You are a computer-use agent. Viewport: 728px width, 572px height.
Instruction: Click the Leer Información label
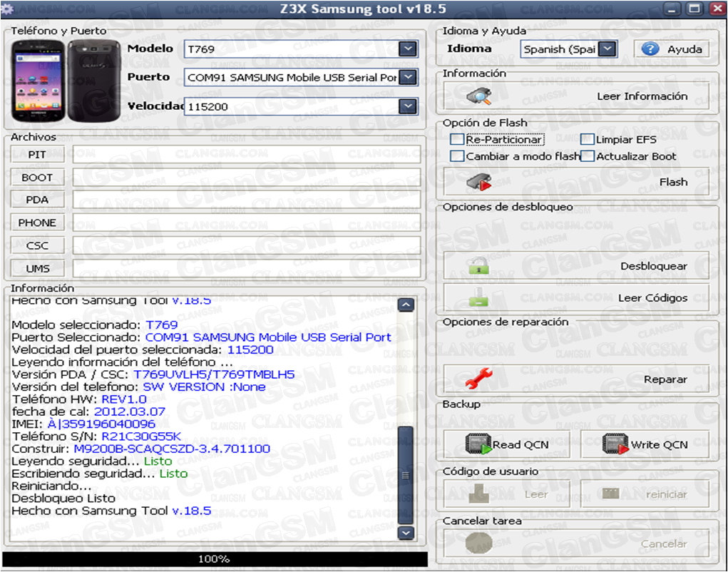click(642, 96)
